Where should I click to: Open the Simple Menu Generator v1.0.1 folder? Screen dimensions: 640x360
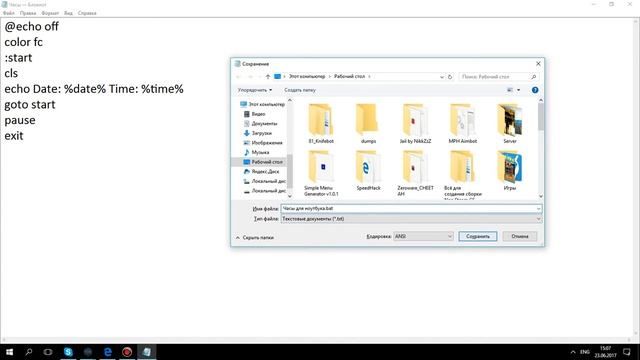tap(321, 173)
